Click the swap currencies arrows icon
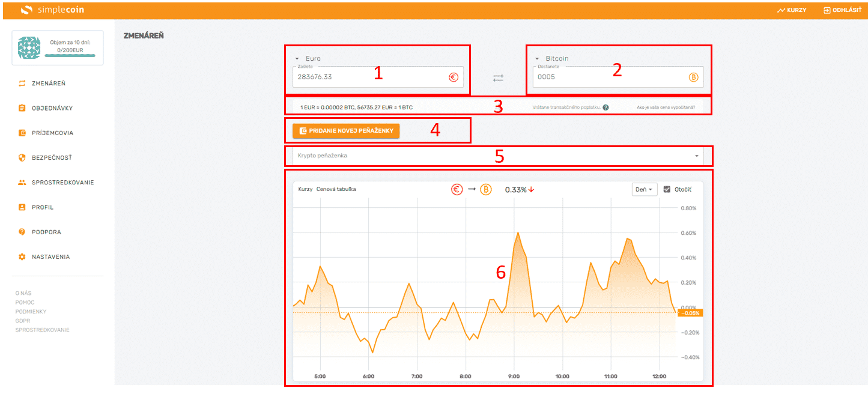 (498, 77)
